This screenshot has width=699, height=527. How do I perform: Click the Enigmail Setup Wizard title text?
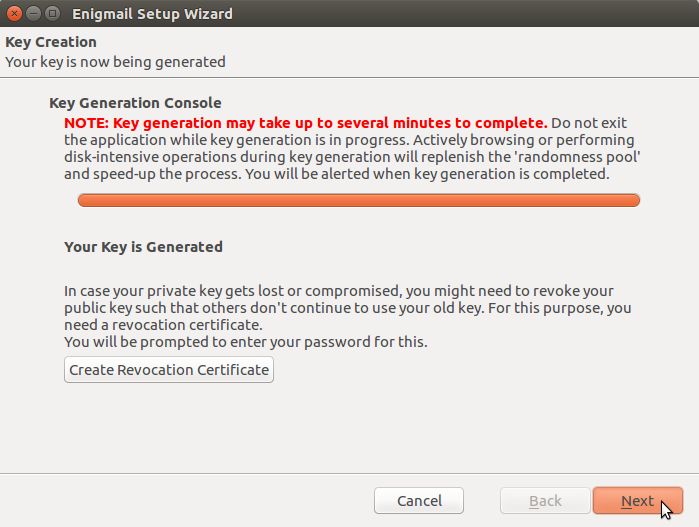tap(152, 14)
